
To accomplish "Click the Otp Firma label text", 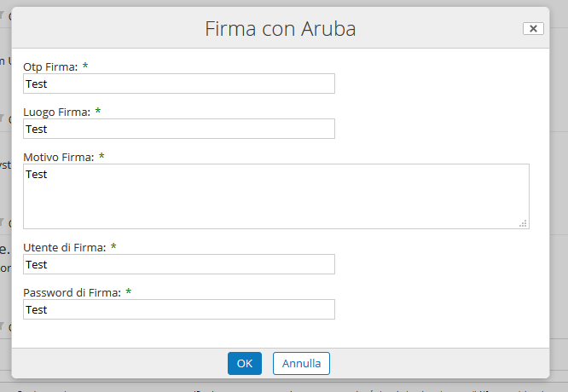I will point(50,67).
